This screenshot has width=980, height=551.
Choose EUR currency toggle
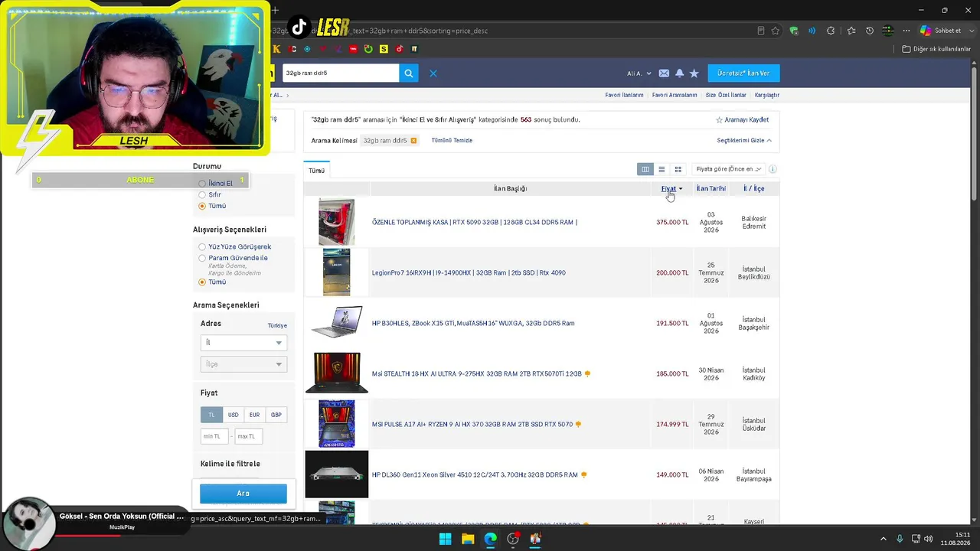click(254, 415)
